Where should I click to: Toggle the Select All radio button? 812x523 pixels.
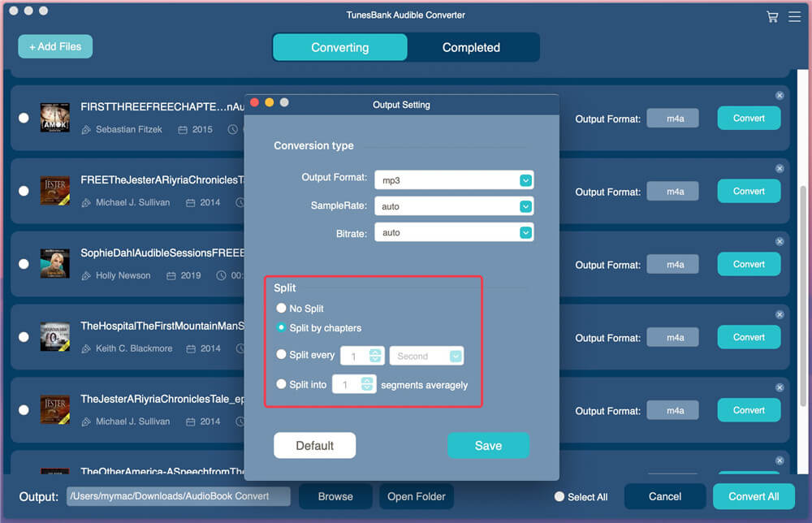[559, 496]
